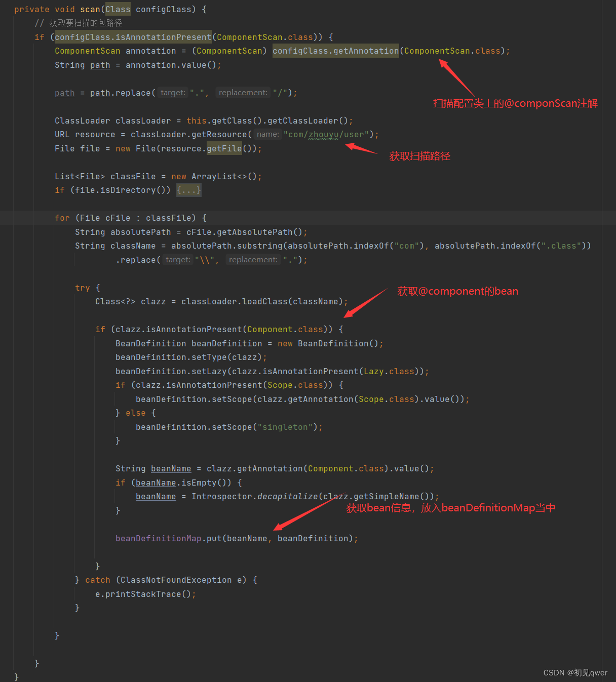616x682 pixels.
Task: Click beanDefinitionMap in the put statement
Action: (158, 539)
